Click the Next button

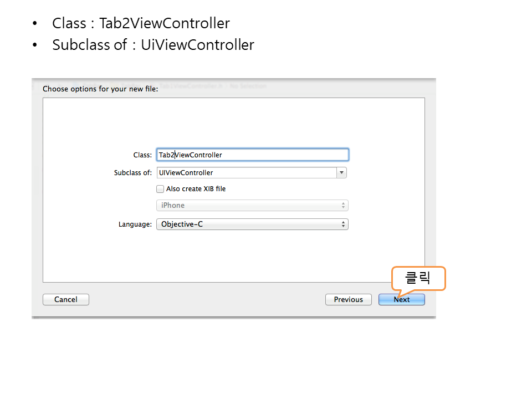tap(401, 299)
